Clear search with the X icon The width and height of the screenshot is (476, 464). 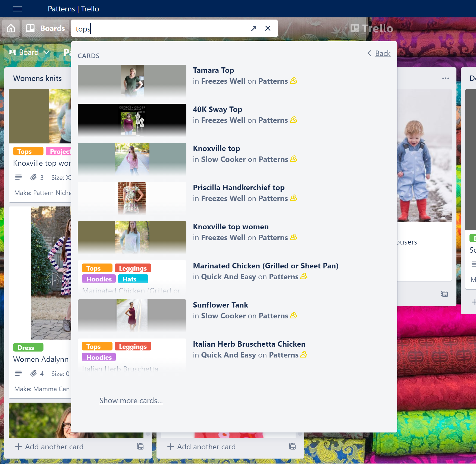tap(268, 28)
